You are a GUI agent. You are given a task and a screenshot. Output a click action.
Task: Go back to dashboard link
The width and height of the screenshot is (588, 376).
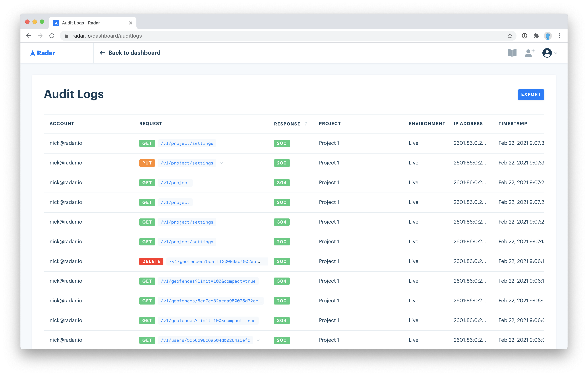[130, 53]
